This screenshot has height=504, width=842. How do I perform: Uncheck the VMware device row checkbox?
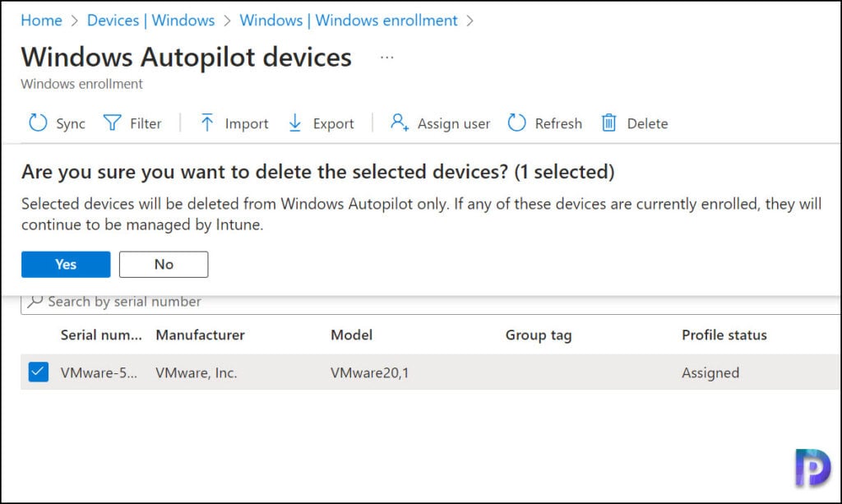[38, 372]
